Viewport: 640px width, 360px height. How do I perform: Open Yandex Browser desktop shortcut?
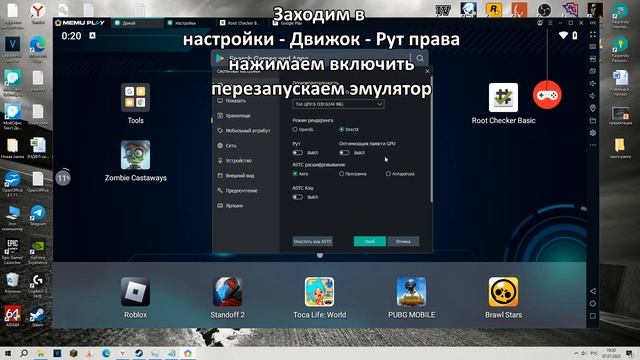[38, 12]
